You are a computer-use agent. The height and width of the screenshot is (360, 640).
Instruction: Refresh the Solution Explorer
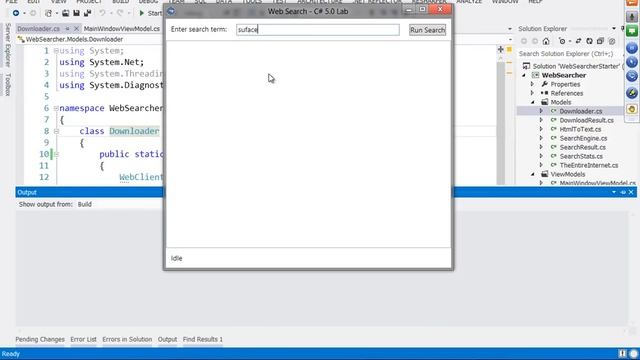pyautogui.click(x=589, y=41)
